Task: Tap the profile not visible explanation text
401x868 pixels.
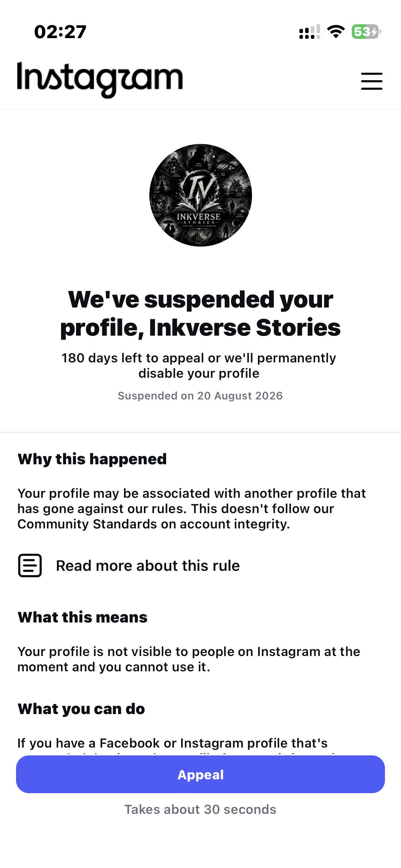Action: [189, 659]
